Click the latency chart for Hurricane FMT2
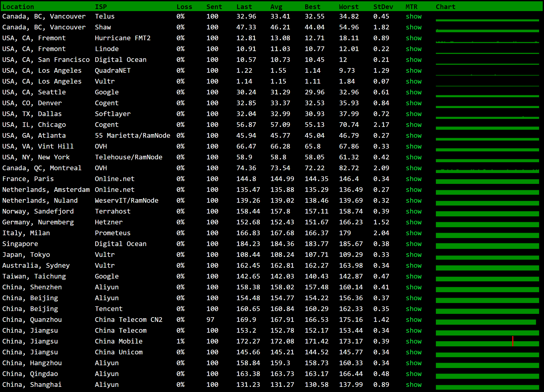Image resolution: width=544 pixels, height=392 pixels. [x=487, y=42]
